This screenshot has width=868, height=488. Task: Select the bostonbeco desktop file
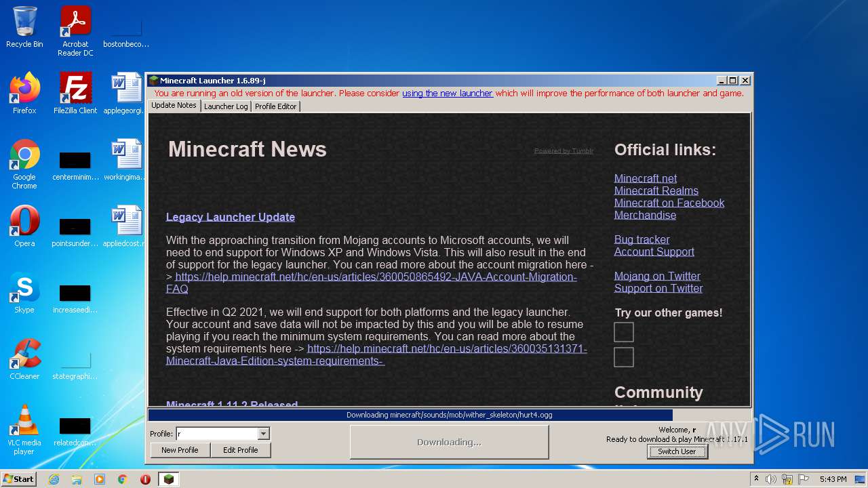click(x=126, y=31)
